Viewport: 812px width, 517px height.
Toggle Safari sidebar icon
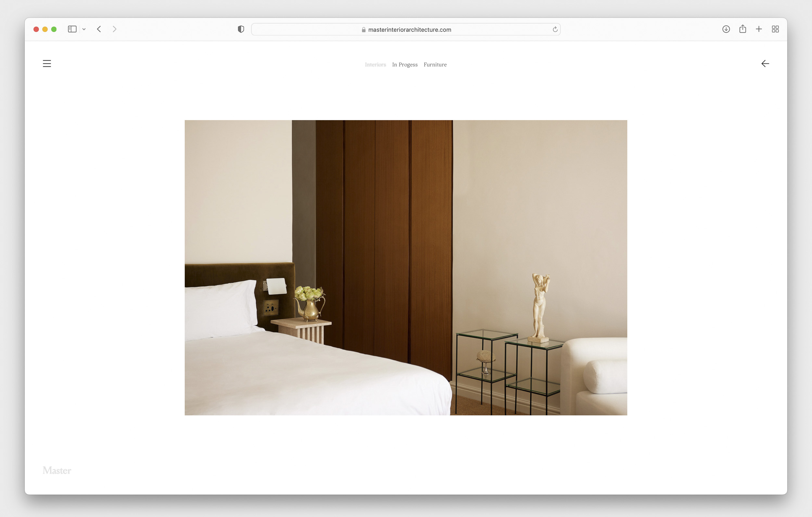coord(72,29)
